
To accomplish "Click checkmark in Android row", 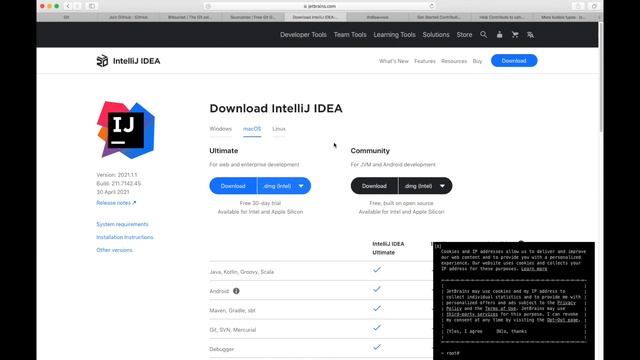I will click(x=377, y=289).
